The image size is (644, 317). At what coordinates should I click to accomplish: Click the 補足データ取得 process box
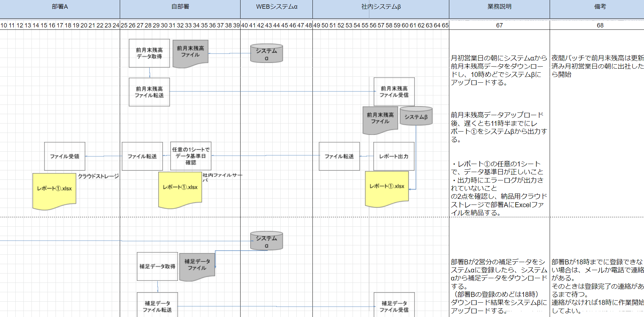click(x=157, y=266)
